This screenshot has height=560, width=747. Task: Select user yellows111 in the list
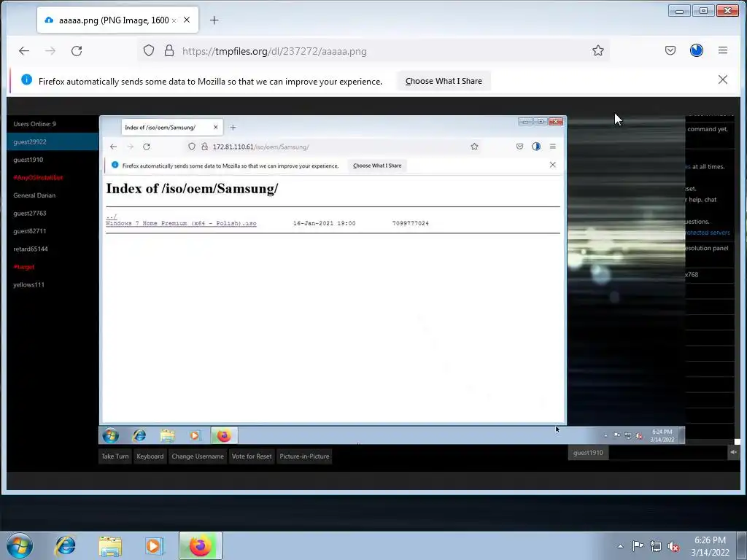click(53, 285)
